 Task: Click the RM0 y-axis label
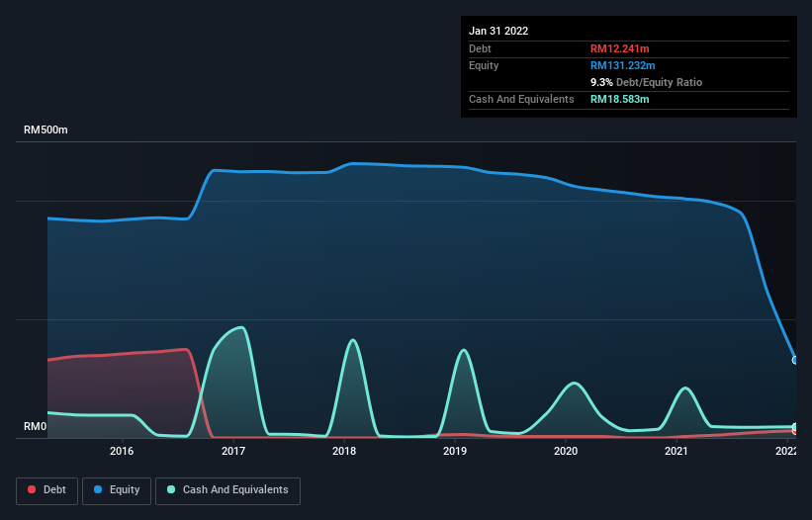(35, 426)
